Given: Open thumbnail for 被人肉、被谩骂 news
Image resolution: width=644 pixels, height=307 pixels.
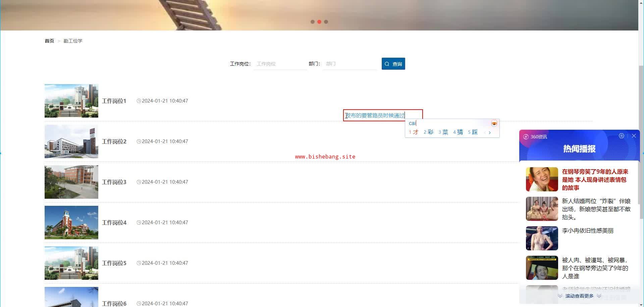Looking at the screenshot, I should tap(542, 268).
